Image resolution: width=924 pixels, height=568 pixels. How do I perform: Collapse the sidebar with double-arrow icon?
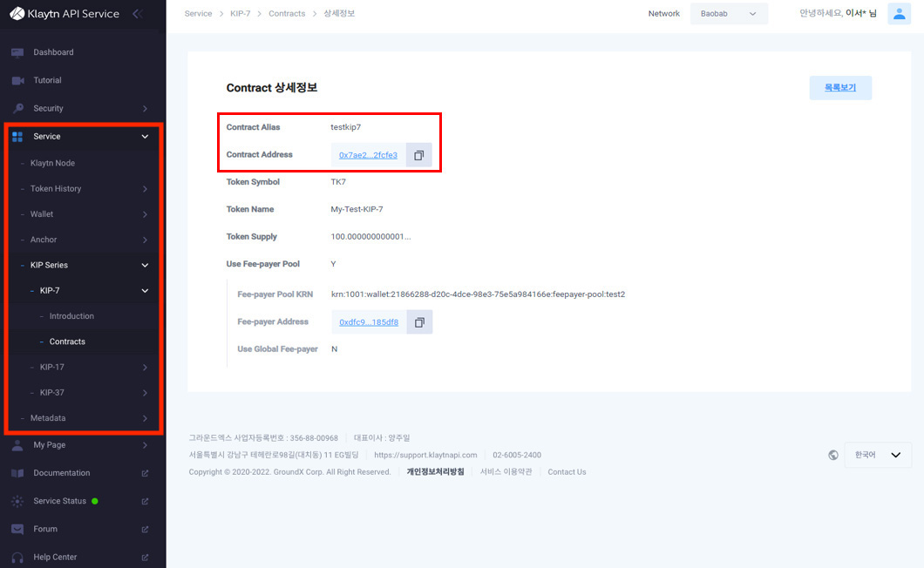click(x=138, y=14)
